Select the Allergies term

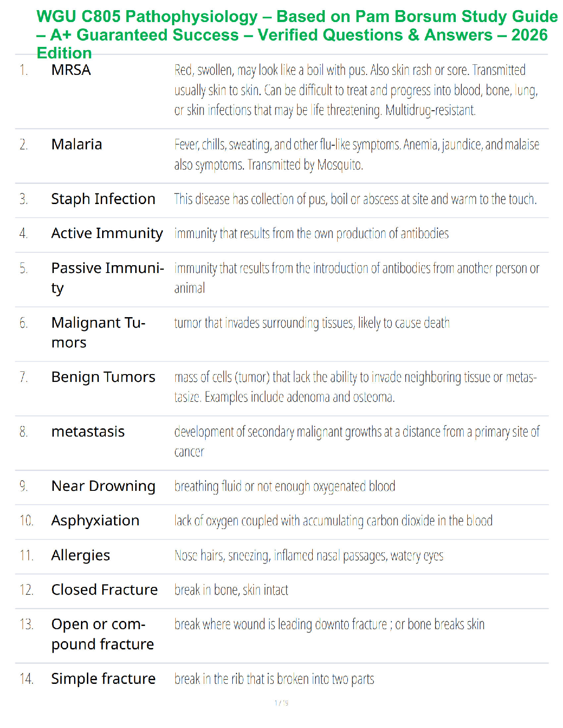click(80, 556)
